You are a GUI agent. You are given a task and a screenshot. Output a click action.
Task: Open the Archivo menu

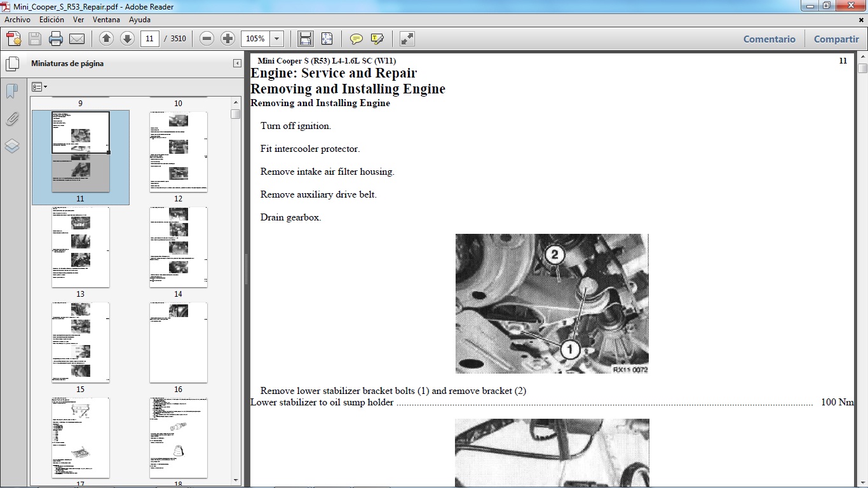pyautogui.click(x=17, y=20)
